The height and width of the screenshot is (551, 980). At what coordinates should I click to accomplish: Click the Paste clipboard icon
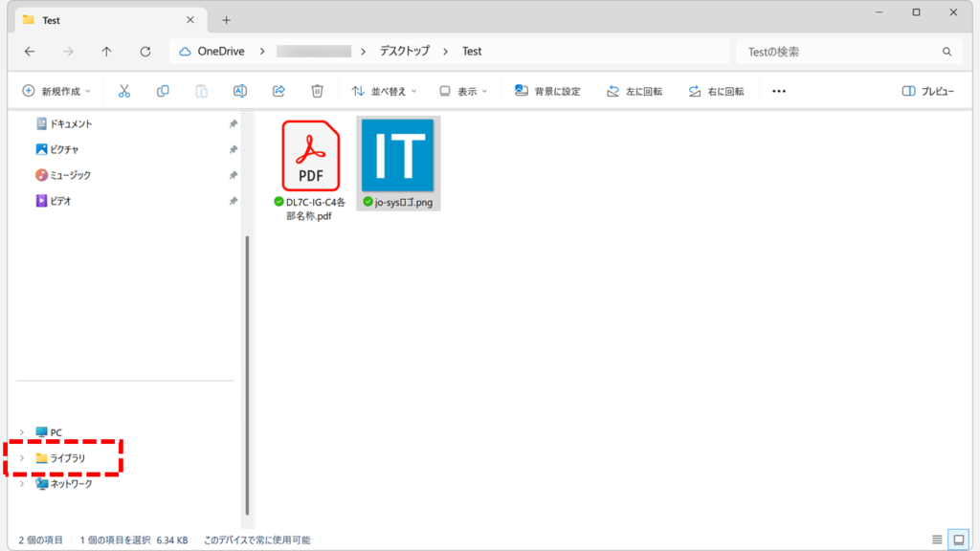[x=201, y=91]
